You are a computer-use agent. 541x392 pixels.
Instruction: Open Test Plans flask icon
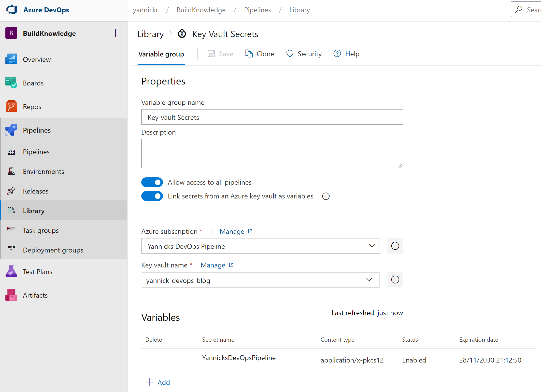pos(11,271)
